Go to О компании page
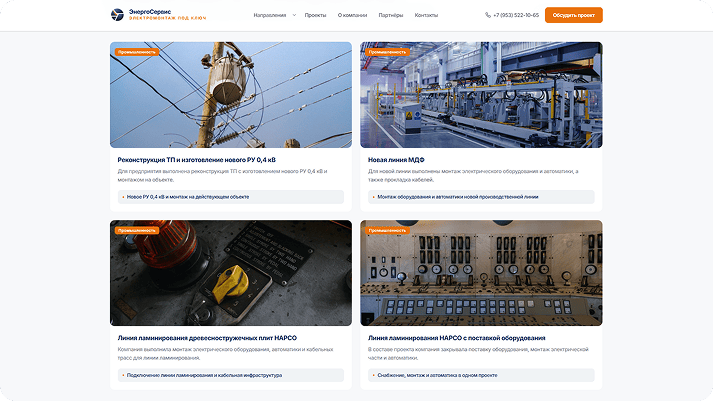 click(352, 15)
